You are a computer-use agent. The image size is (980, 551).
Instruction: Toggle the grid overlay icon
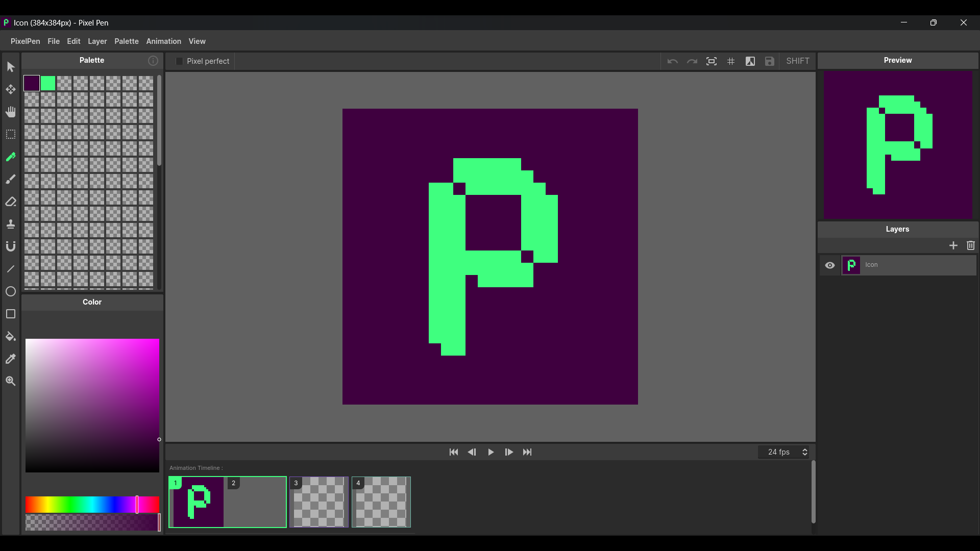pos(731,61)
